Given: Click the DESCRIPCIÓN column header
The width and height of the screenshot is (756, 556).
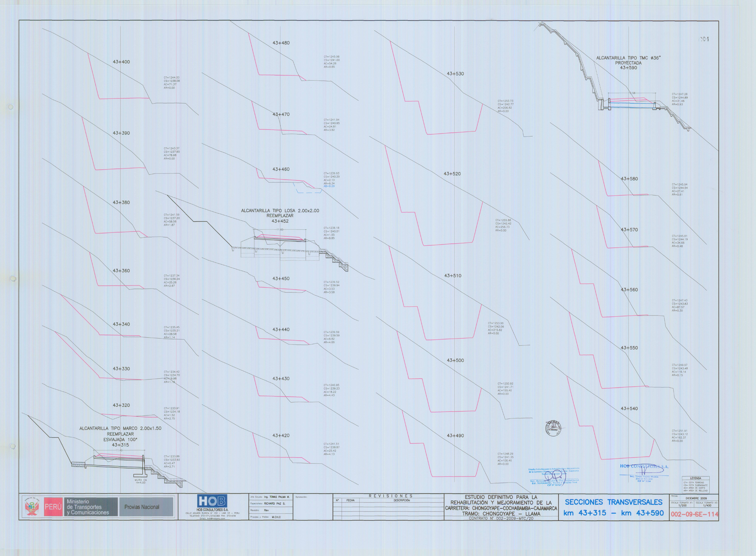Looking at the screenshot, I should (x=402, y=500).
